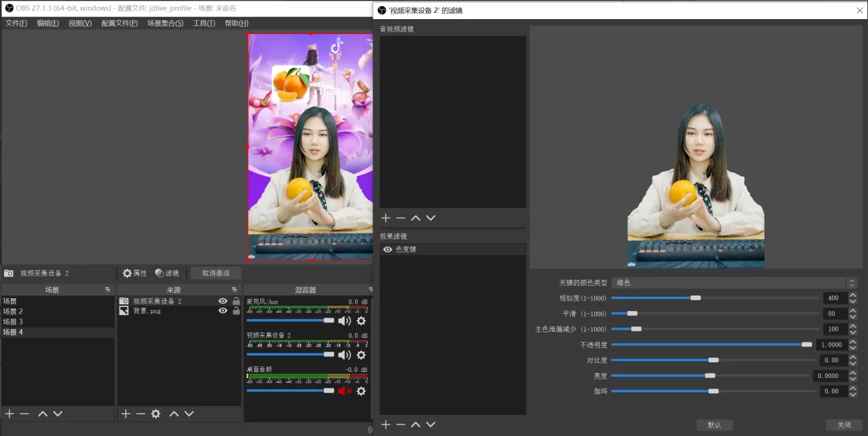The image size is (868, 436).
Task: Move selected source down in 来源 list
Action: point(189,414)
